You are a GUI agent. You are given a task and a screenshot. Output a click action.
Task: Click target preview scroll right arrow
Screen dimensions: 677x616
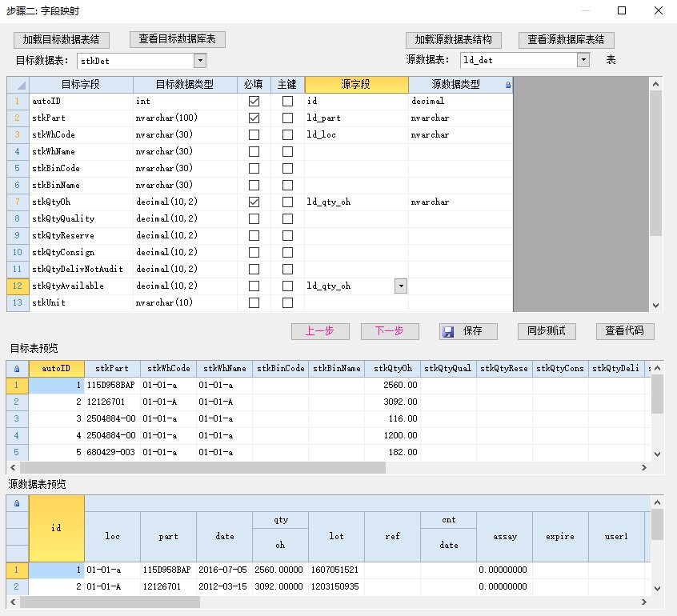[644, 467]
